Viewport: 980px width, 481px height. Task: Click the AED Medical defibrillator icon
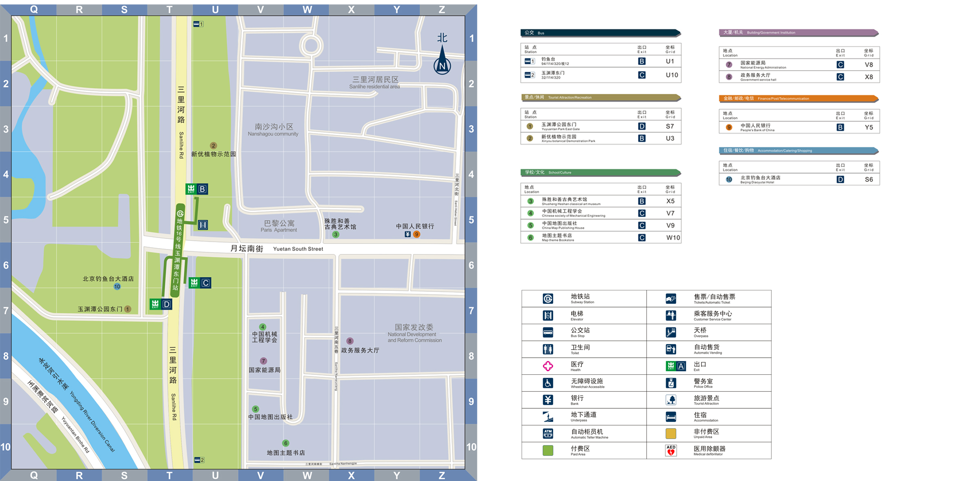(x=671, y=450)
